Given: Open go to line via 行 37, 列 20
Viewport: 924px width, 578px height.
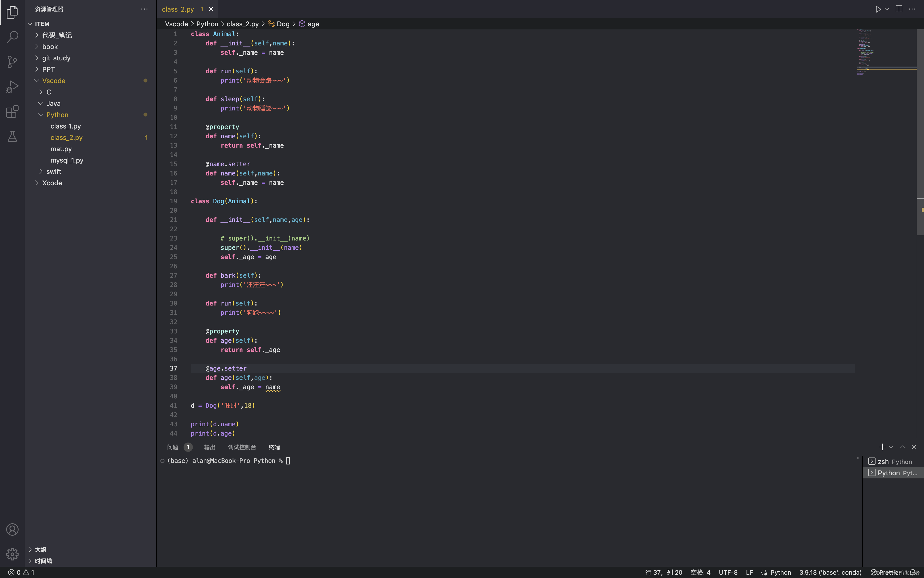Looking at the screenshot, I should click(x=663, y=572).
